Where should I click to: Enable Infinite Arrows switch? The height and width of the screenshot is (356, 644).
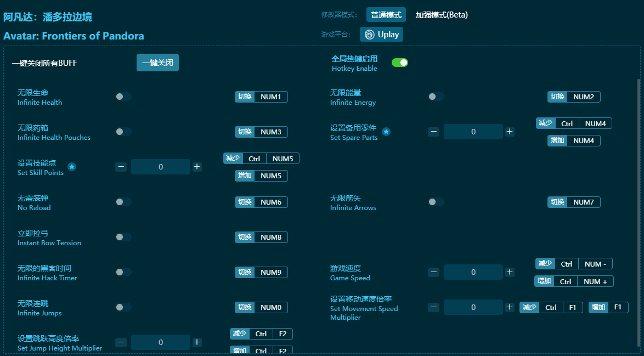(436, 202)
